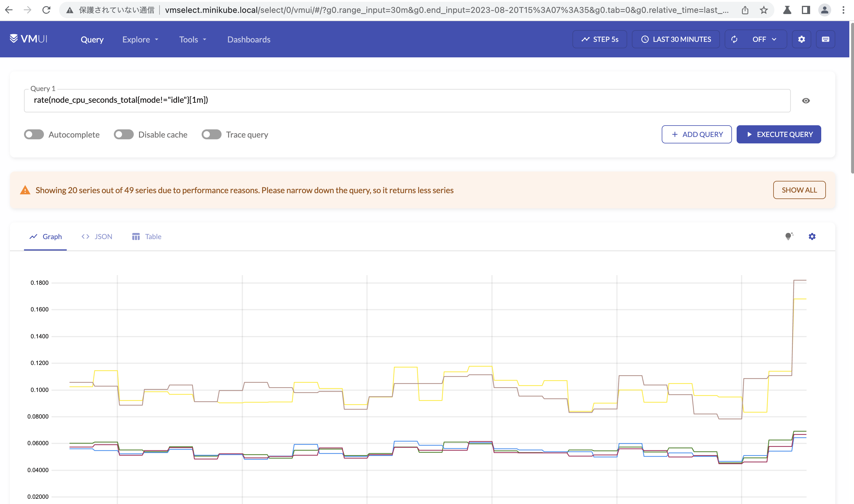Toggle Query 1 visibility eye icon
Image resolution: width=854 pixels, height=504 pixels.
806,100
